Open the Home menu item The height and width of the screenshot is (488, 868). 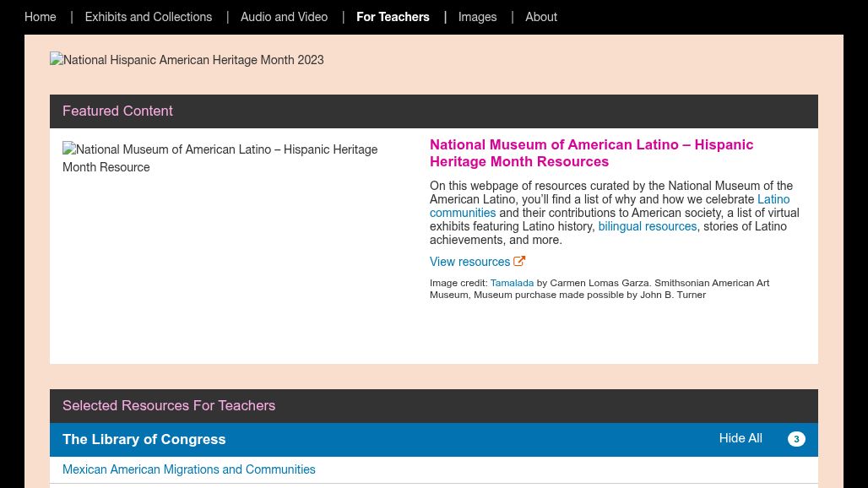pyautogui.click(x=41, y=17)
